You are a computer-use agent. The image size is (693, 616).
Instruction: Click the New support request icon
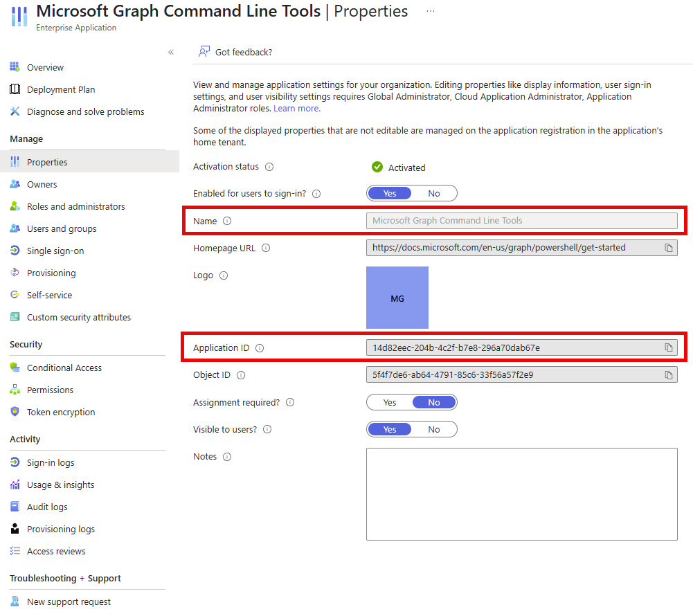(15, 601)
